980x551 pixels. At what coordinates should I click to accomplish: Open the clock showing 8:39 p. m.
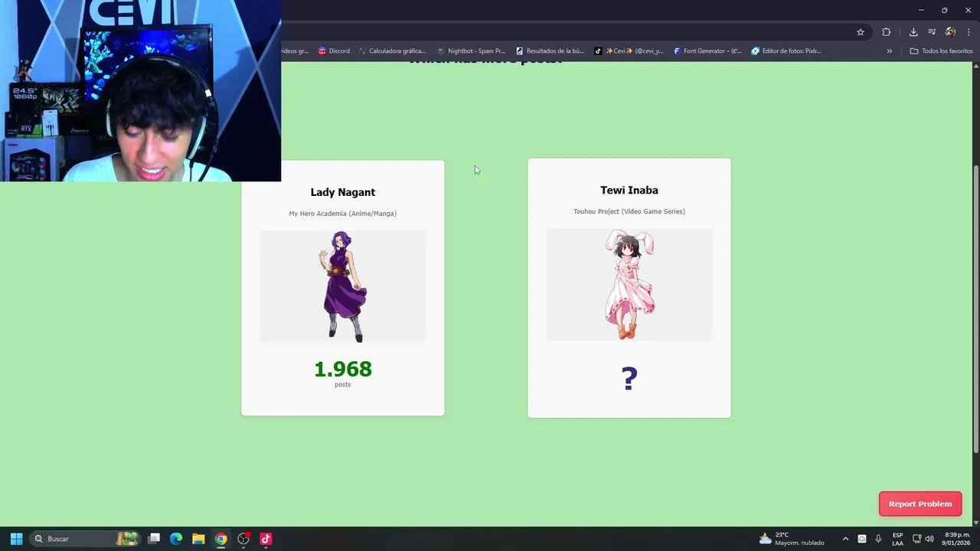957,539
